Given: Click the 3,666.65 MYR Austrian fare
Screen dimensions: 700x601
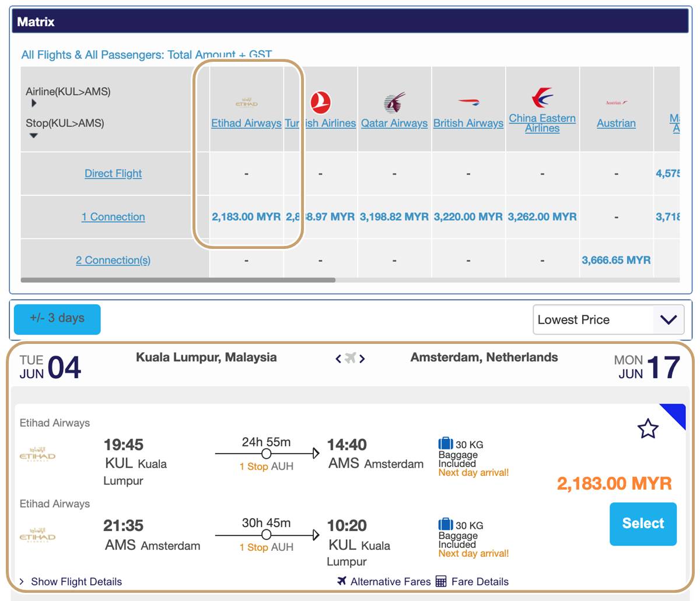Looking at the screenshot, I should pyautogui.click(x=616, y=260).
